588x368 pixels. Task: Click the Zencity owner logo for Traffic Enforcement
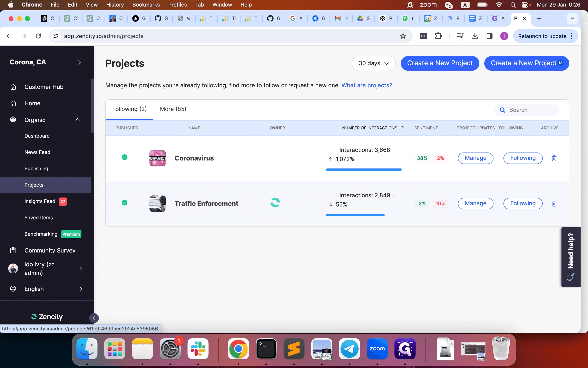pos(275,202)
